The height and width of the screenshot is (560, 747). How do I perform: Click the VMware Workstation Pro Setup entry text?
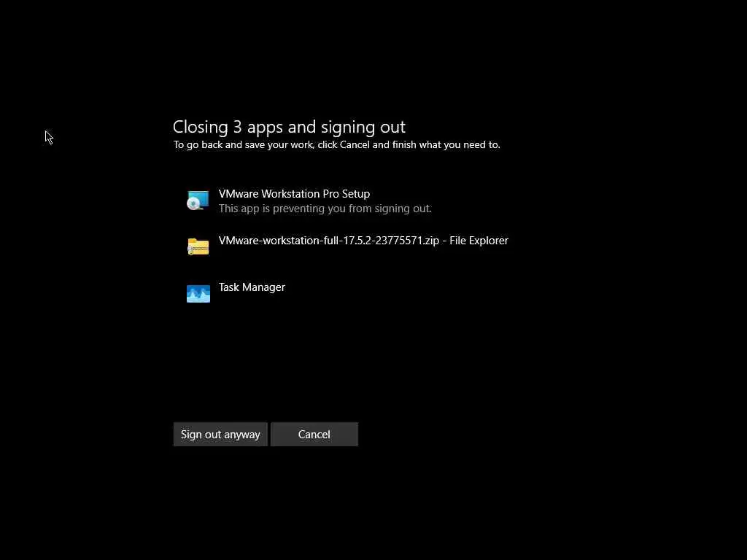(x=294, y=194)
